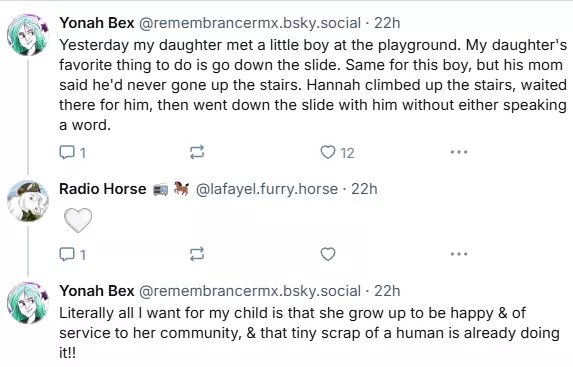
Task: Open @remembrancermx.bsky.social handle on first post
Action: (250, 23)
